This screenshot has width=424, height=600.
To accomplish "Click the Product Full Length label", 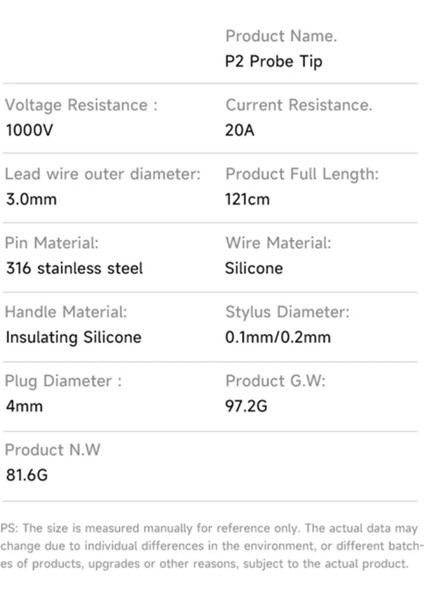I will point(302,174).
